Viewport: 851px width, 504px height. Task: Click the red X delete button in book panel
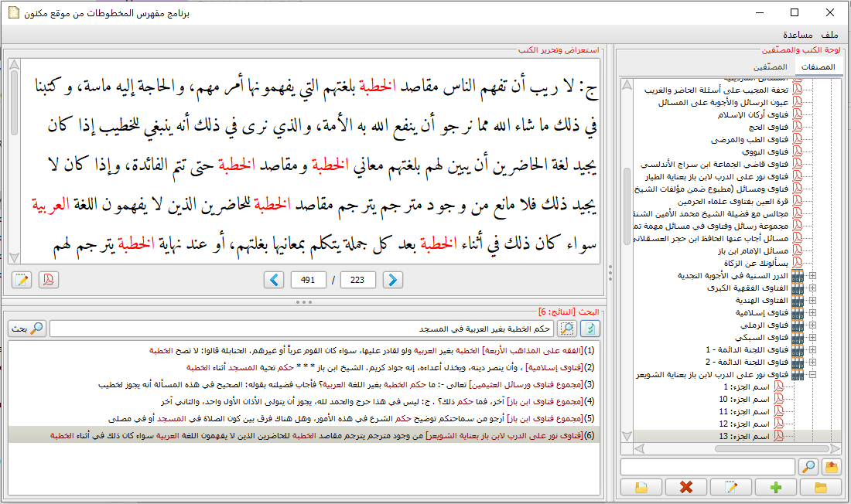[x=686, y=487]
